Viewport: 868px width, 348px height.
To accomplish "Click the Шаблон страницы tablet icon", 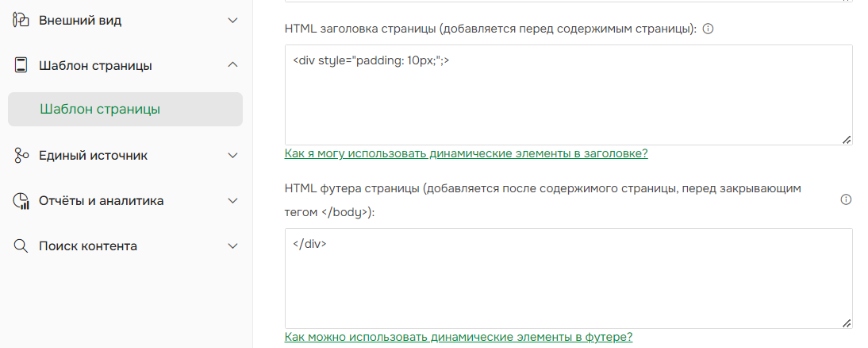I will [x=21, y=65].
